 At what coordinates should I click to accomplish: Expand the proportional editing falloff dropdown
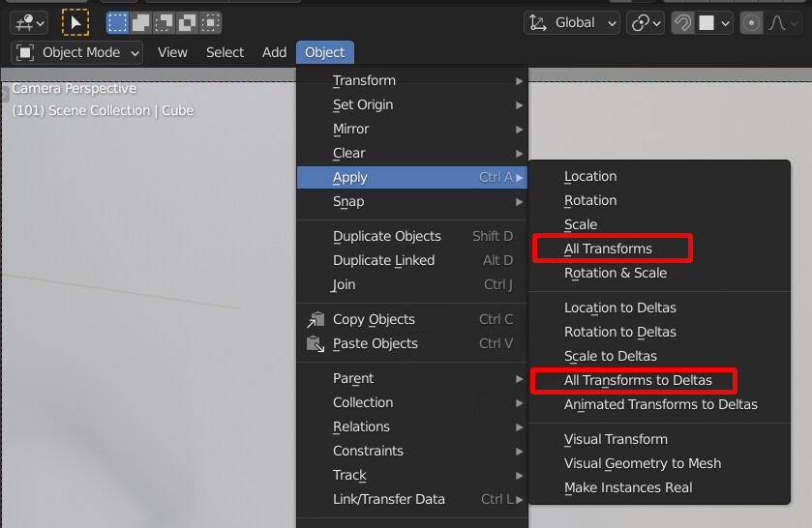pos(783,23)
